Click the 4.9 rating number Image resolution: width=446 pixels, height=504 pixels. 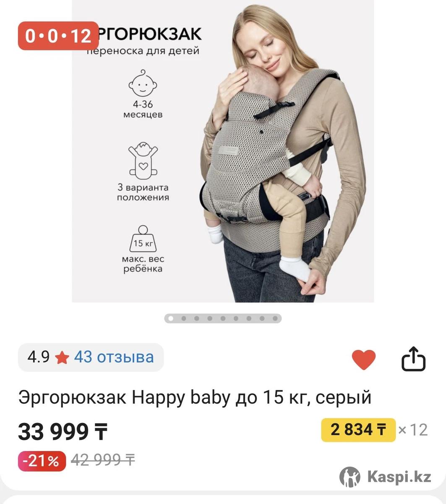pos(38,357)
